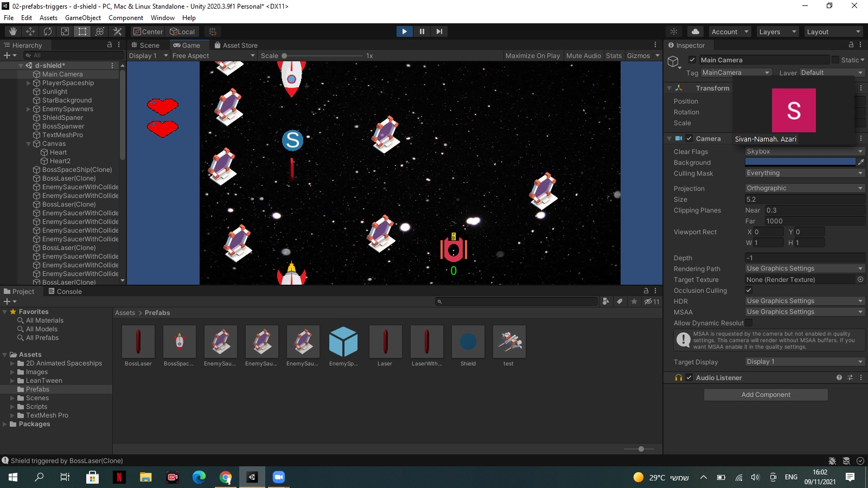Image resolution: width=868 pixels, height=488 pixels.
Task: Expand the PlayerSpaceship hierarchy item
Action: tap(28, 83)
